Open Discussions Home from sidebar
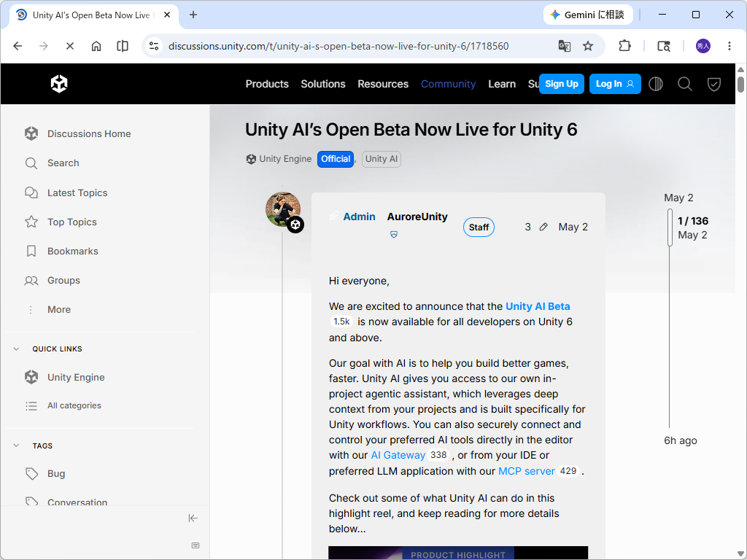The width and height of the screenshot is (747, 560). pyautogui.click(x=88, y=134)
